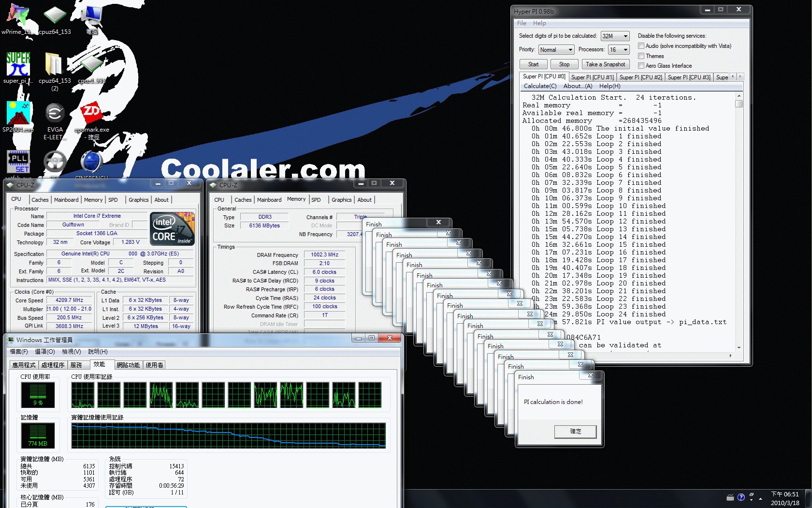The width and height of the screenshot is (812, 508).
Task: Click the keyboard icon in the system tray
Action: point(730,497)
